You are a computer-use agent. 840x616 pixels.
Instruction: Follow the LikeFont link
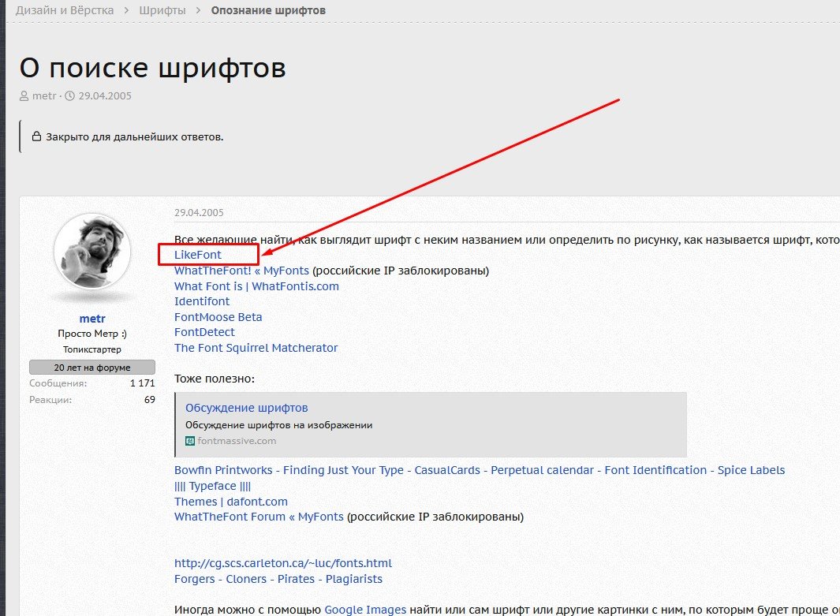[198, 255]
